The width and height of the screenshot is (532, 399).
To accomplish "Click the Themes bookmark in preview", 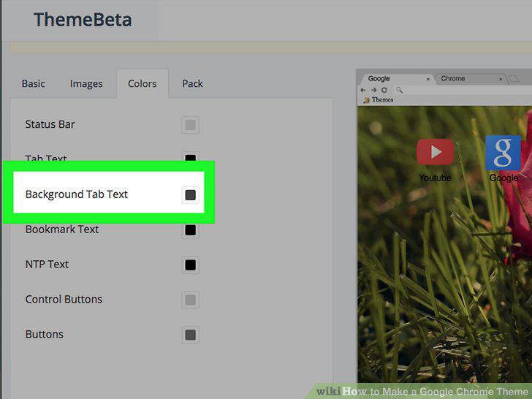I will pyautogui.click(x=379, y=99).
